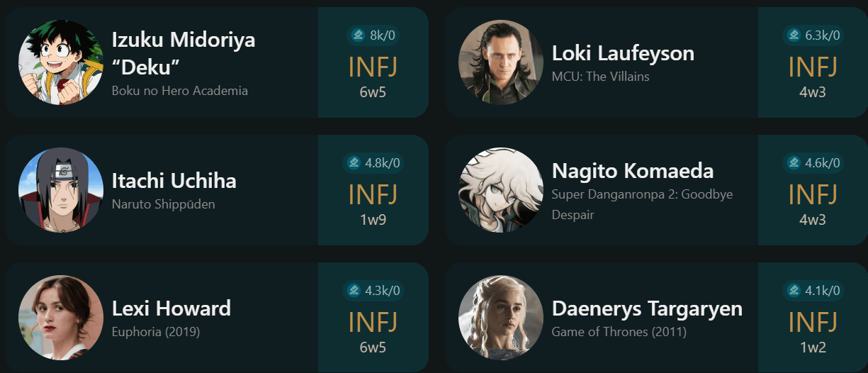Screen dimensions: 868x373
Task: Open the Izuku Midoriya "Deku" name link
Action: point(183,52)
